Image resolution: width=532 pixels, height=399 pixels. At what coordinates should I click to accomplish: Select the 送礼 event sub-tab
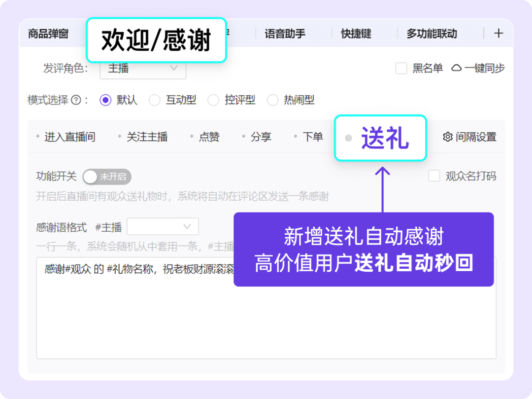click(x=384, y=138)
